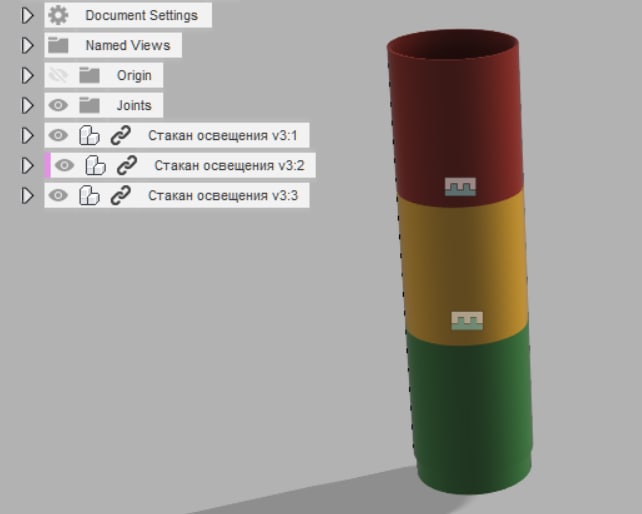Image resolution: width=642 pixels, height=514 pixels.
Task: Select Стакан освещения v3:3 in browser
Action: click(x=223, y=196)
